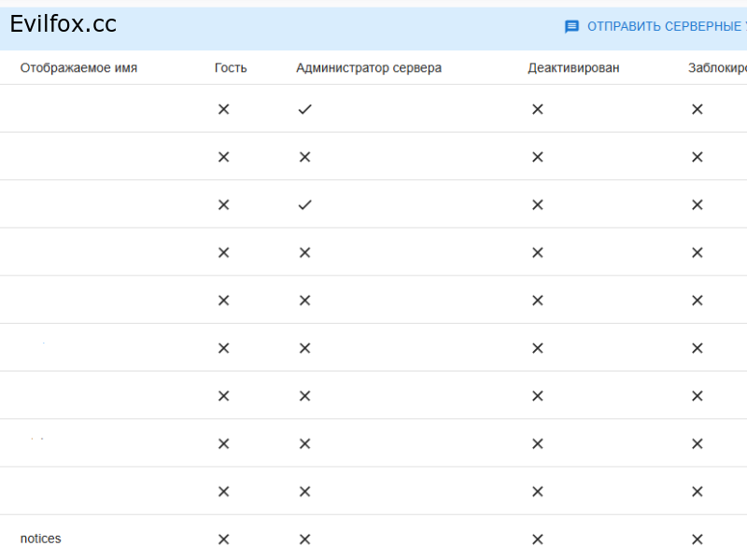This screenshot has height=560, width=747.
Task: Sort by the "Администратор сервера" column header
Action: (x=369, y=68)
